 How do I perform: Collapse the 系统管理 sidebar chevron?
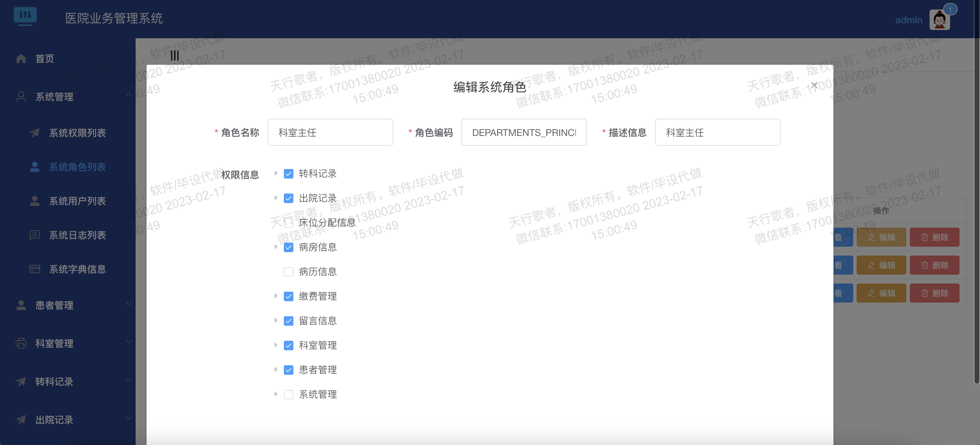128,95
